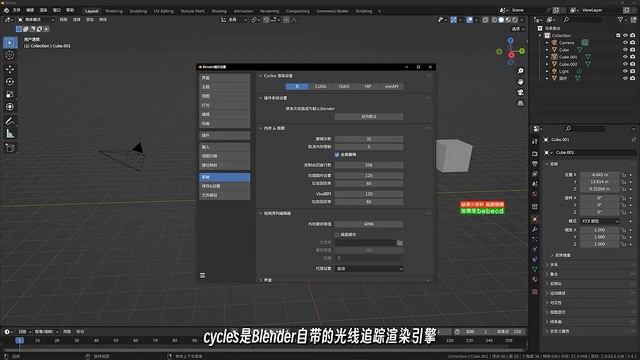Screen dimensions: 640x360
Task: Open the Tool properties tab
Action: (535, 141)
